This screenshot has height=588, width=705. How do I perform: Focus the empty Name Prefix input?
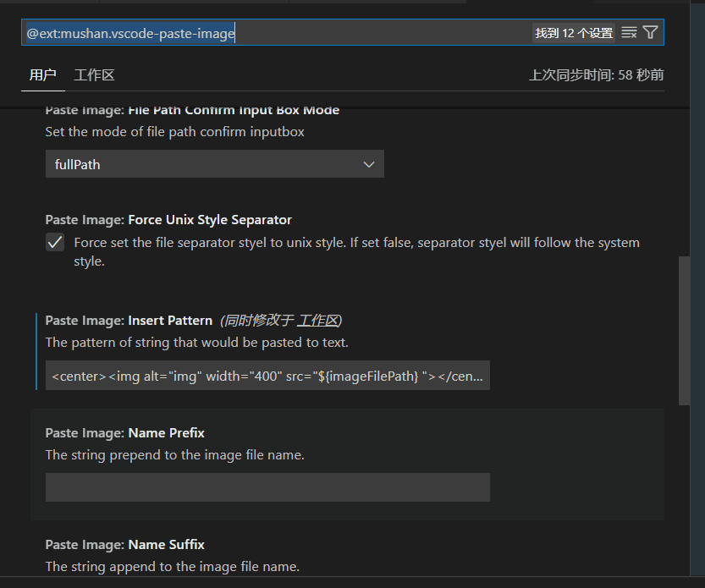point(267,487)
